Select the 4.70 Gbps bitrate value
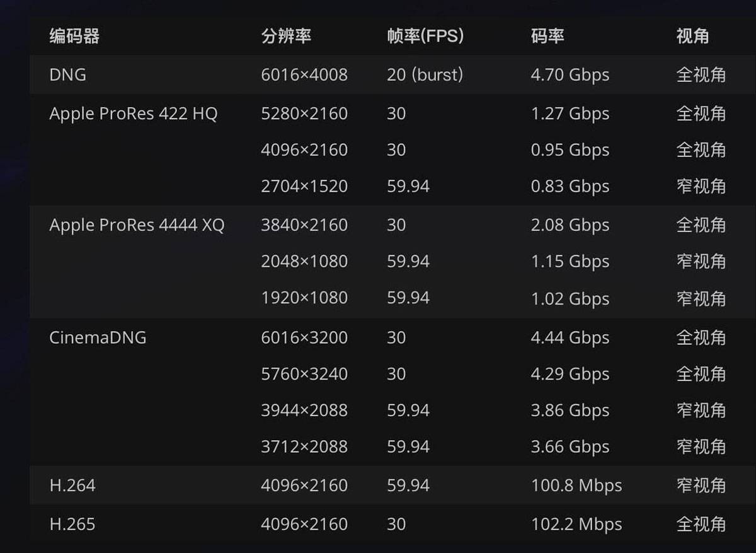This screenshot has height=553, width=756. (x=570, y=75)
